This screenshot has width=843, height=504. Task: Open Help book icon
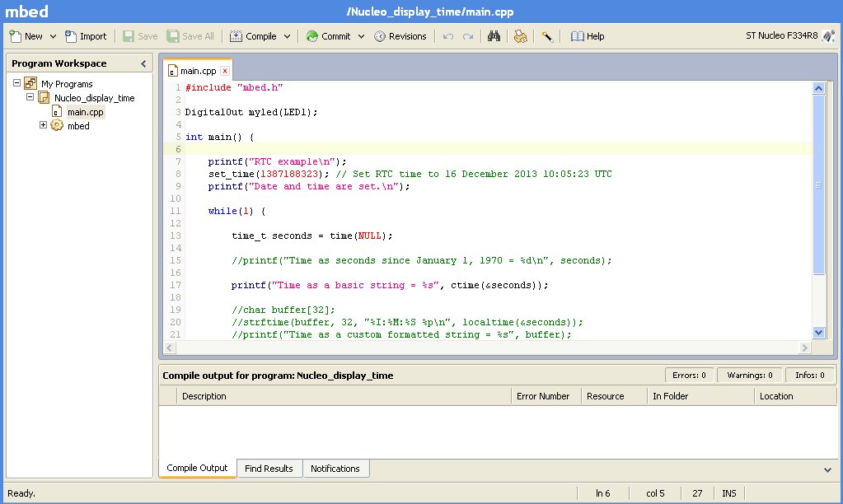[x=577, y=36]
